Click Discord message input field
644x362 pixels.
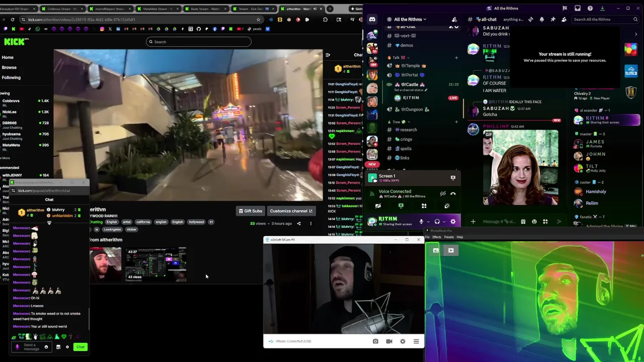click(x=499, y=221)
